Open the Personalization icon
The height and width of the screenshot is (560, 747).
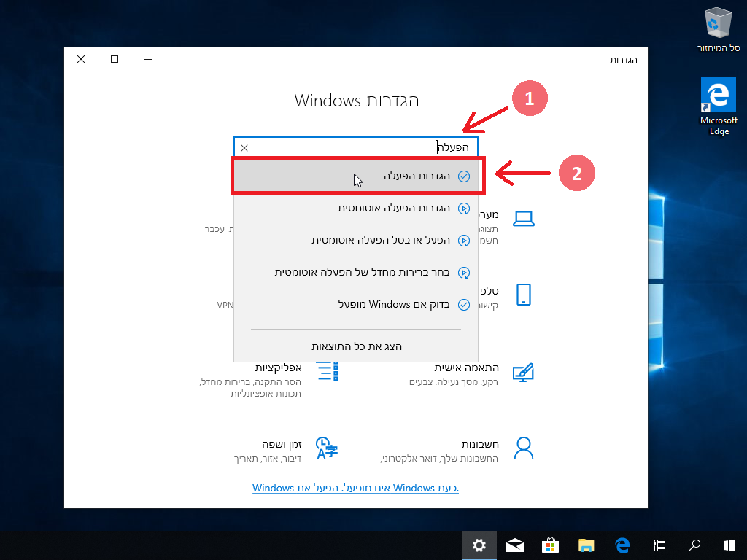[523, 373]
